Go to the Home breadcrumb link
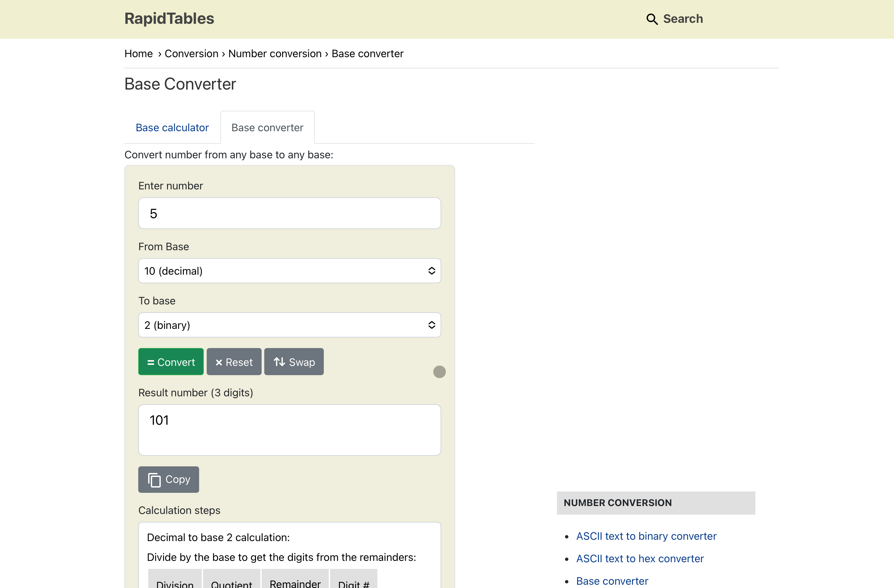This screenshot has width=894, height=588. point(138,54)
